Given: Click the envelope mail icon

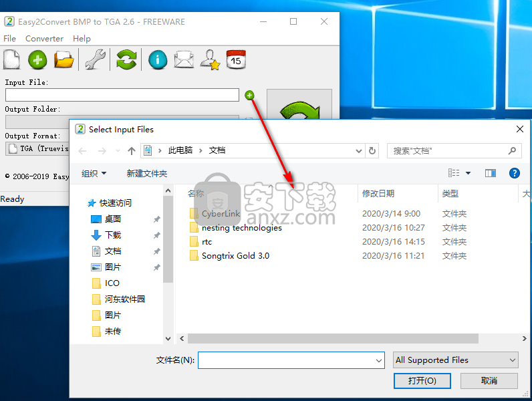Looking at the screenshot, I should [x=184, y=59].
